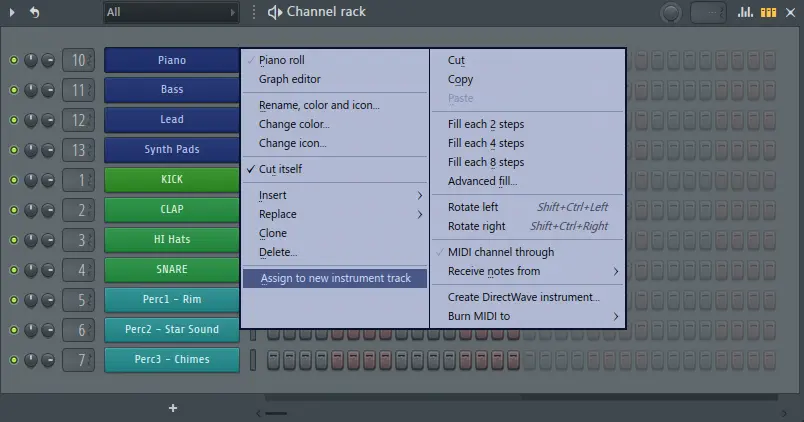Click the undo arrow in the header

click(x=35, y=12)
